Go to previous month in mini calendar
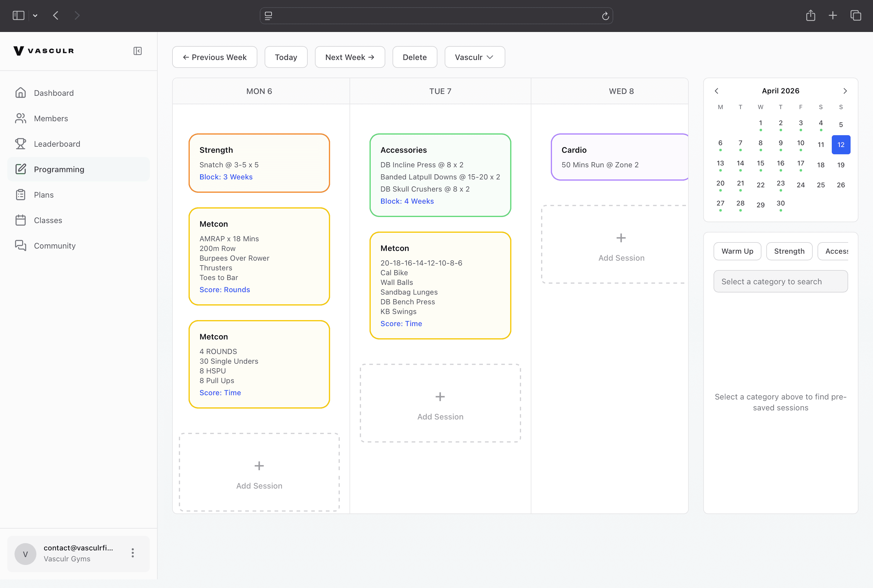 tap(716, 91)
